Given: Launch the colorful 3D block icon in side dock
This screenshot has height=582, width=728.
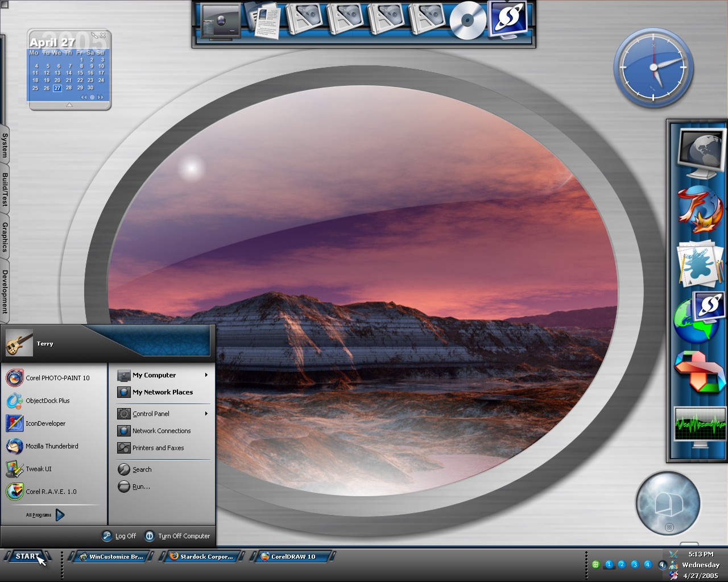Looking at the screenshot, I should pos(700,372).
